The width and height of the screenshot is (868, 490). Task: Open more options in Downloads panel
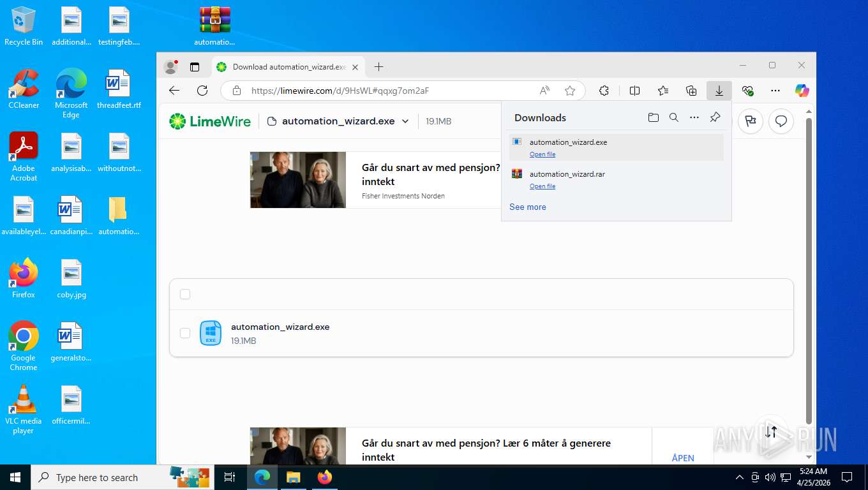[694, 117]
